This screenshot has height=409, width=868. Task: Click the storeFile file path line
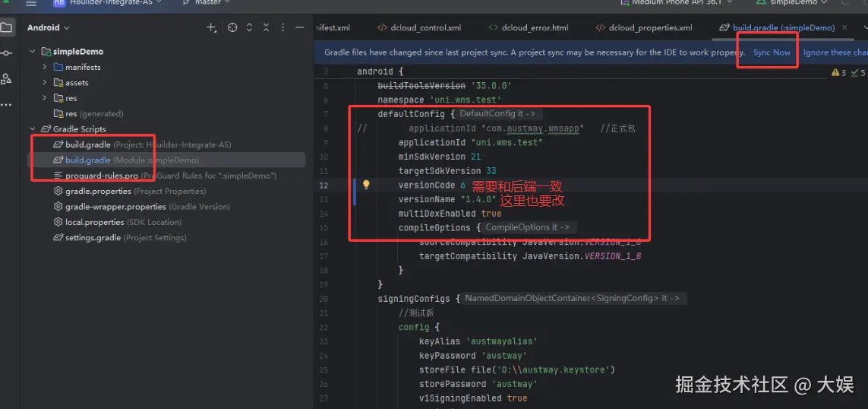click(x=517, y=369)
